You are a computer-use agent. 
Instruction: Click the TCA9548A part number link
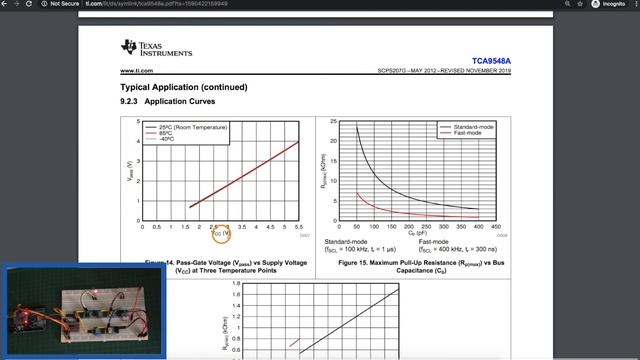(491, 61)
